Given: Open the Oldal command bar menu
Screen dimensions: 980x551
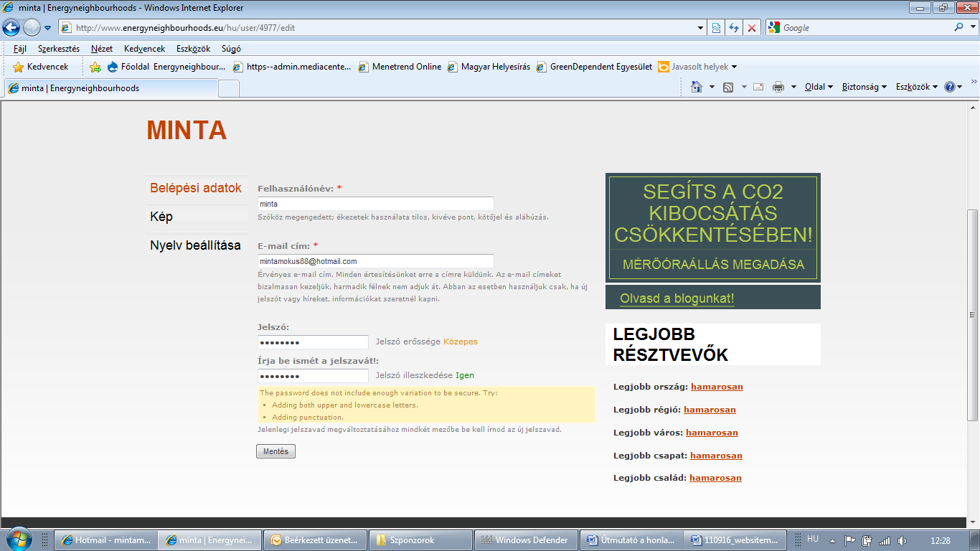Looking at the screenshot, I should [819, 87].
